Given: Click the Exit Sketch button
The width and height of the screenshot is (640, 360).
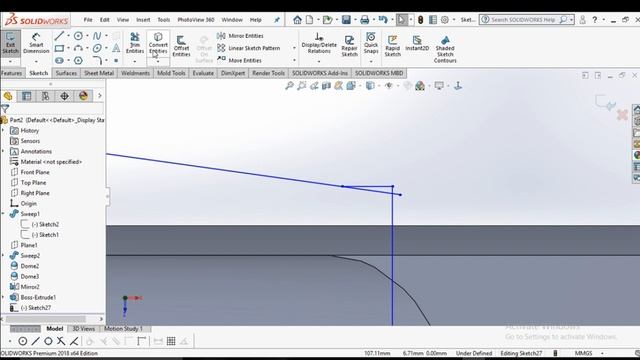Looking at the screenshot, I should (x=10, y=43).
